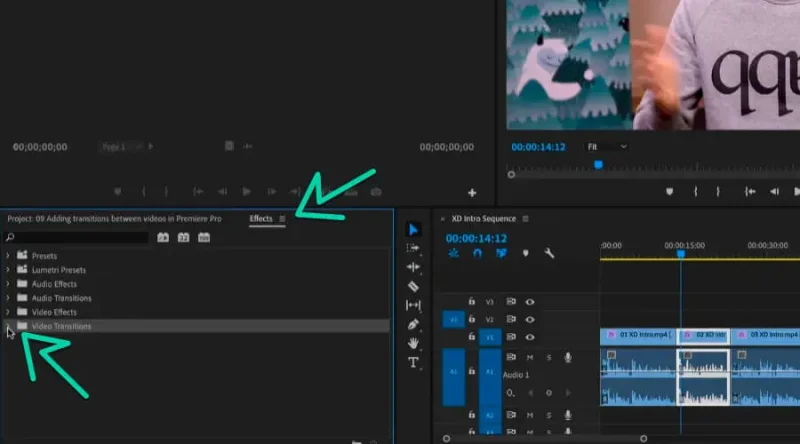The image size is (800, 444).
Task: Mark Out in Program monitor
Action: click(718, 191)
